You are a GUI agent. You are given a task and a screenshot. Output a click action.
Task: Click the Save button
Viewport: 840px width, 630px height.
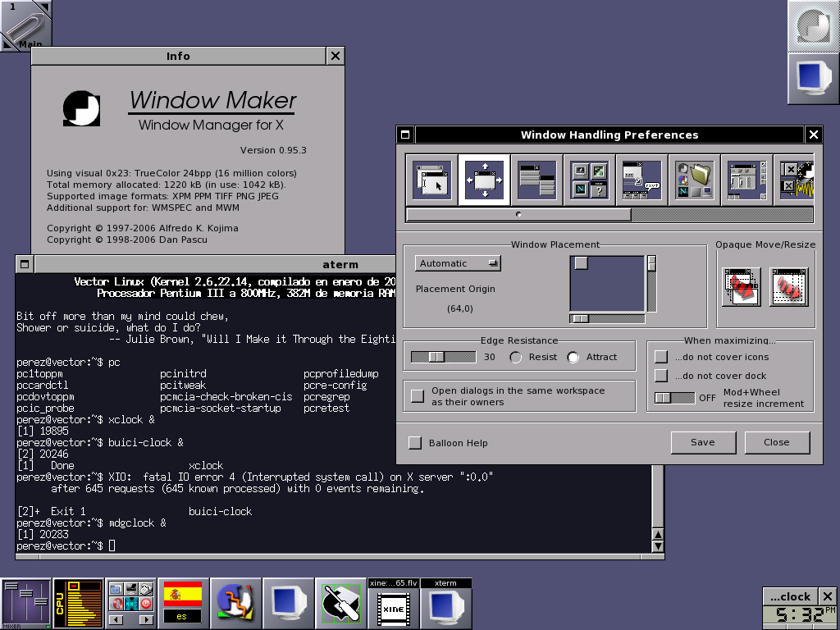(703, 442)
